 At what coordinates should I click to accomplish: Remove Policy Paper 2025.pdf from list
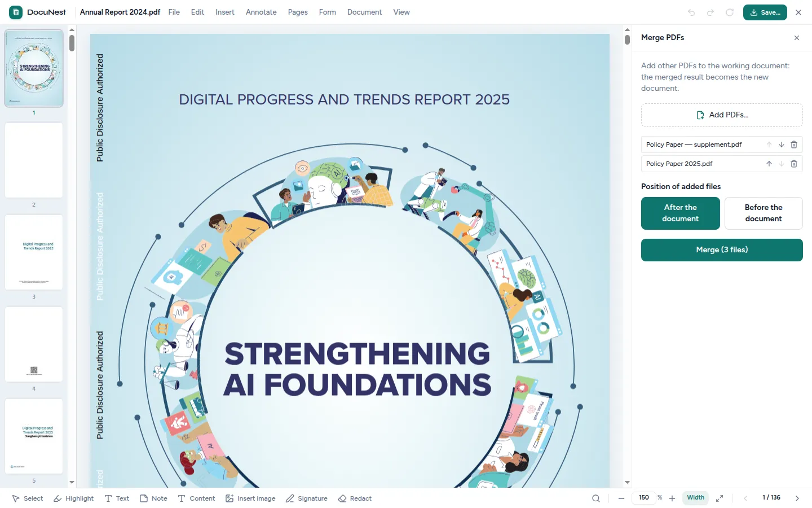[794, 164]
